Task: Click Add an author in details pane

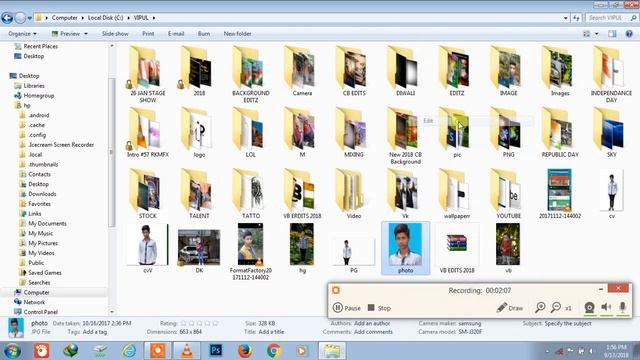Action: tap(372, 323)
